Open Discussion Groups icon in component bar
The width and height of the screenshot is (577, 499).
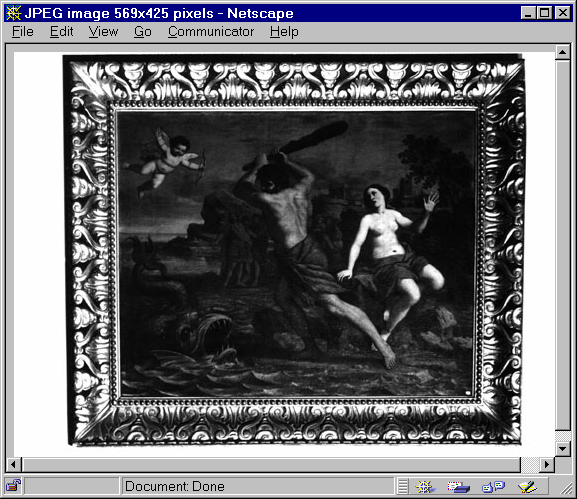[x=493, y=486]
